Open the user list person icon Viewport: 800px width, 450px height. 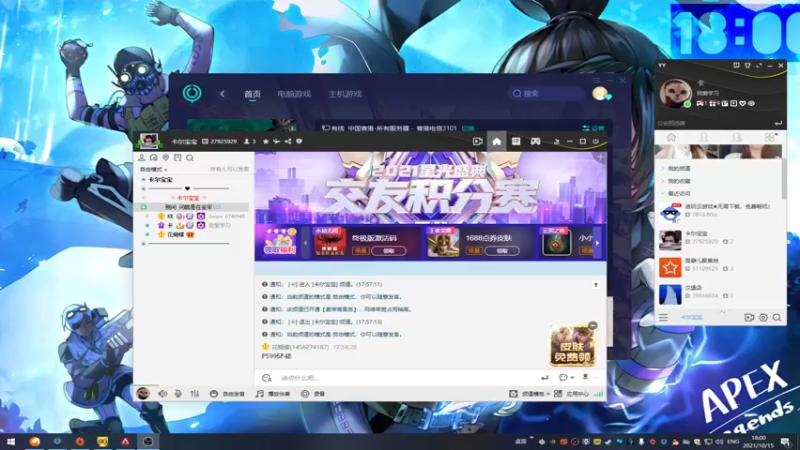click(x=142, y=158)
